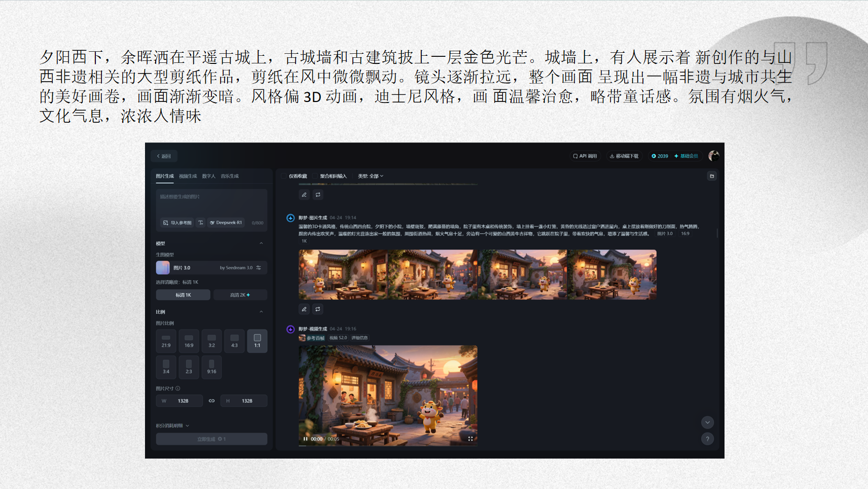The image size is (868, 489).
Task: Click the model settings sliders icon
Action: click(x=259, y=267)
